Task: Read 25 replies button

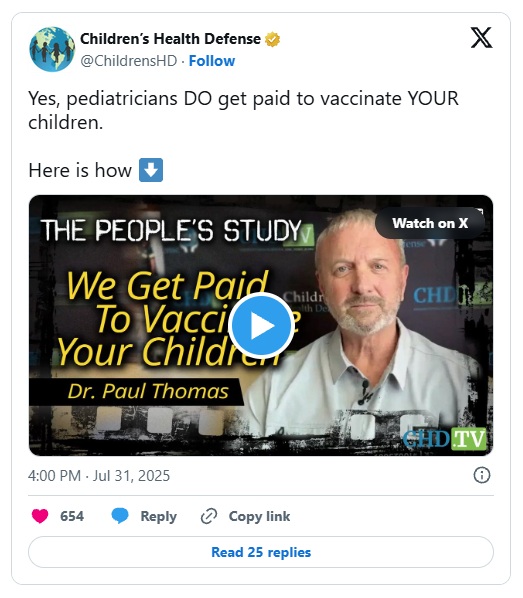Action: tap(261, 552)
